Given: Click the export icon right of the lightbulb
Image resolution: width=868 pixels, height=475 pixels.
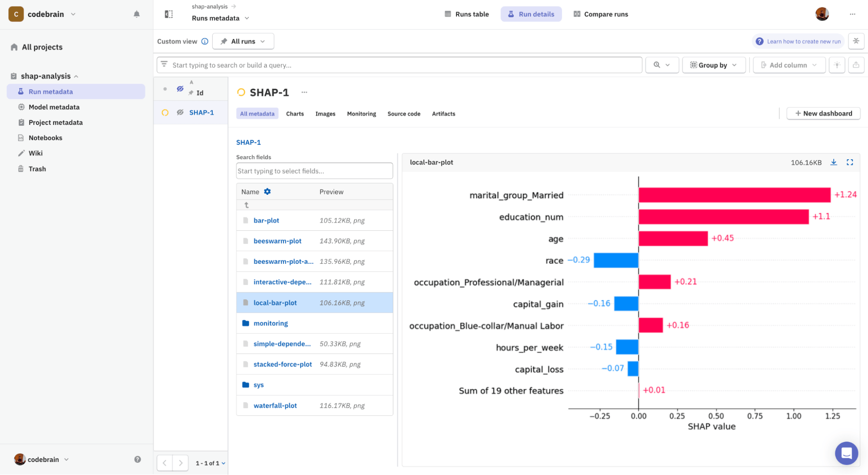Looking at the screenshot, I should [856, 65].
